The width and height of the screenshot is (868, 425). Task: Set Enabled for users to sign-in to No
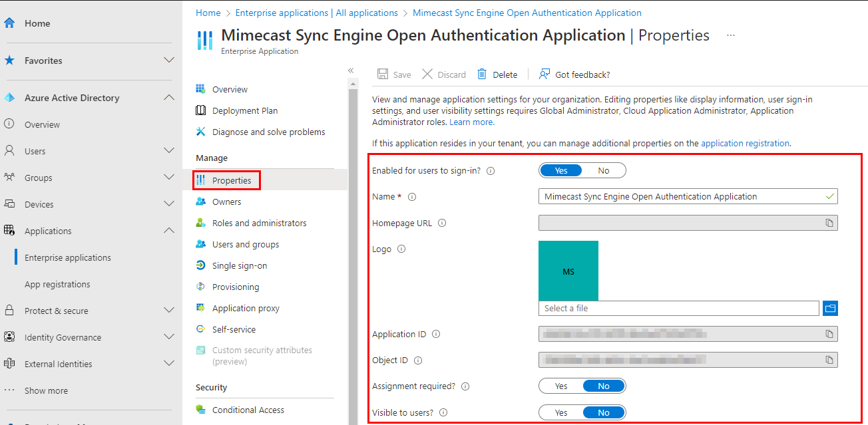(603, 171)
